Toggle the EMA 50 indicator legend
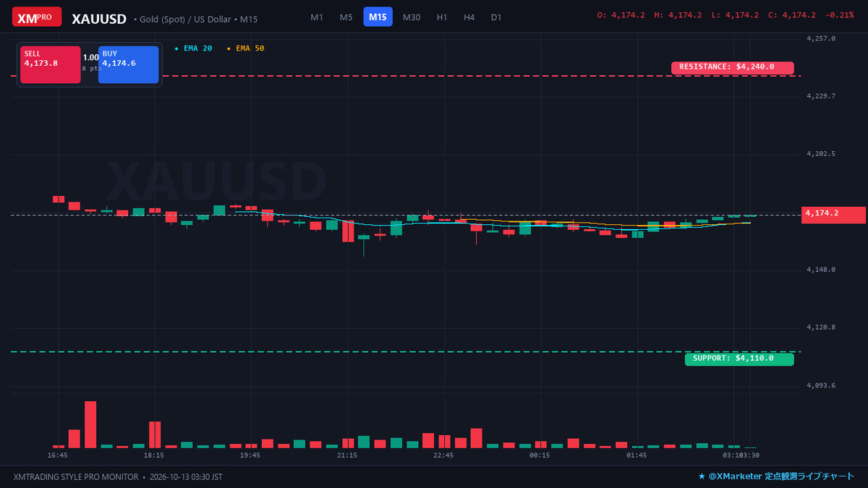 [x=246, y=48]
